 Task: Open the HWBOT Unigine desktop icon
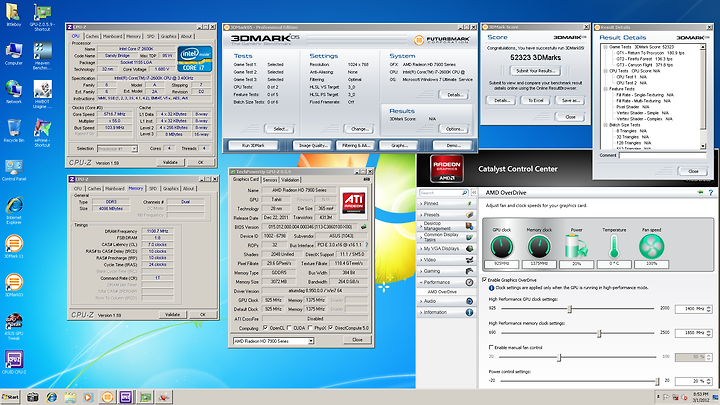click(42, 94)
